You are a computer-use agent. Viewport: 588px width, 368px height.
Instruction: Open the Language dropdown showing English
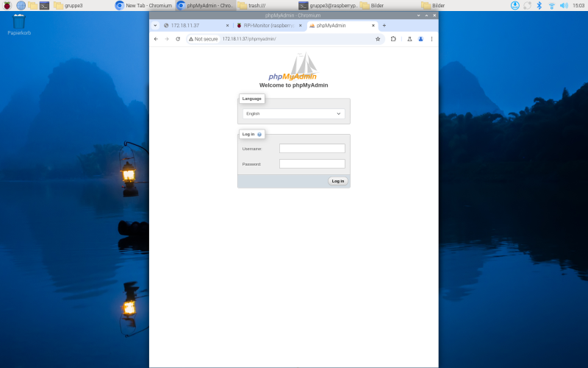pos(293,113)
